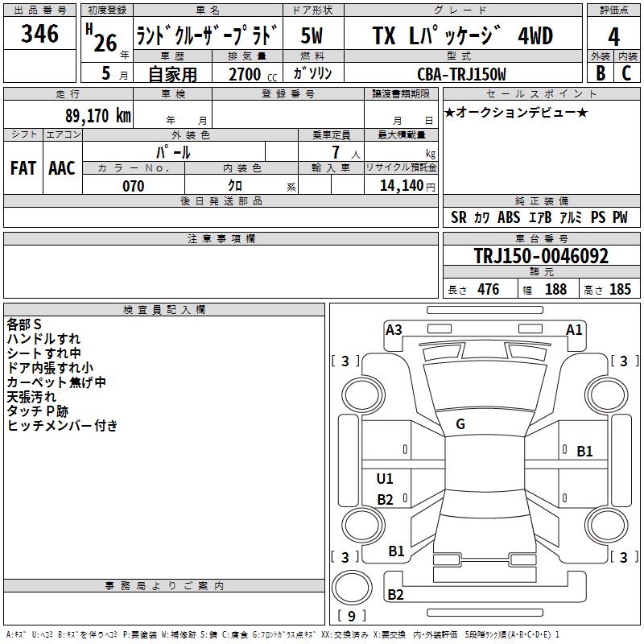Click exterior color パール
Viewport: 644px width, 644px height.
point(173,152)
